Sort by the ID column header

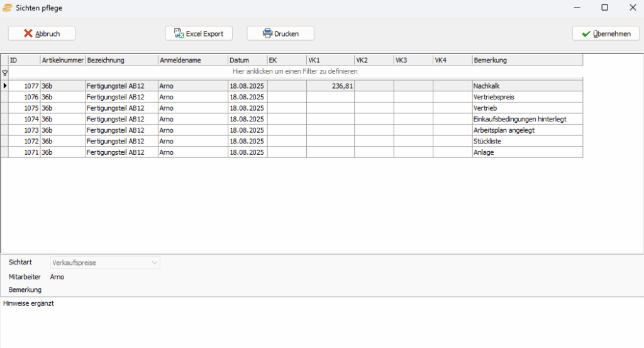pos(24,60)
